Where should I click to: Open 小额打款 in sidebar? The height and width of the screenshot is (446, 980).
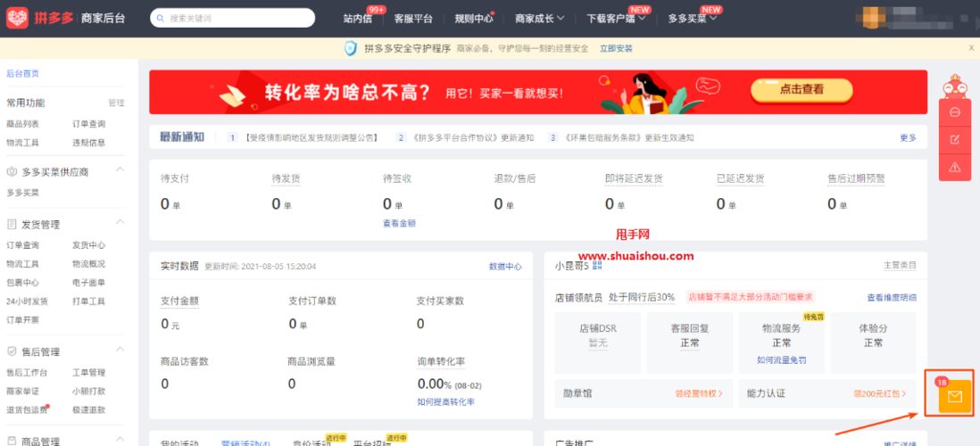(x=88, y=391)
